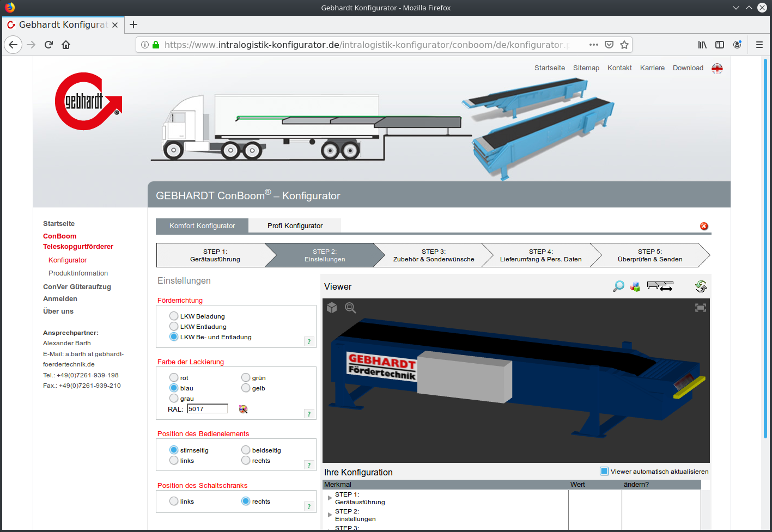
Task: Toggle the Firefox sidebar icon
Action: point(720,45)
